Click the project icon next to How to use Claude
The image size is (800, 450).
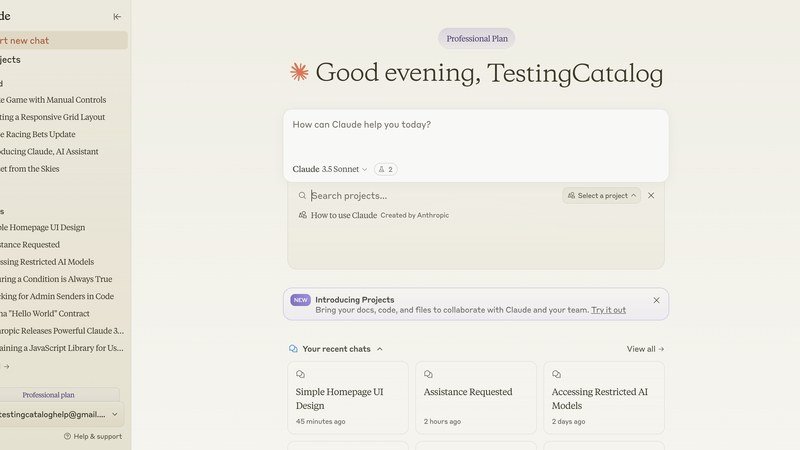303,215
